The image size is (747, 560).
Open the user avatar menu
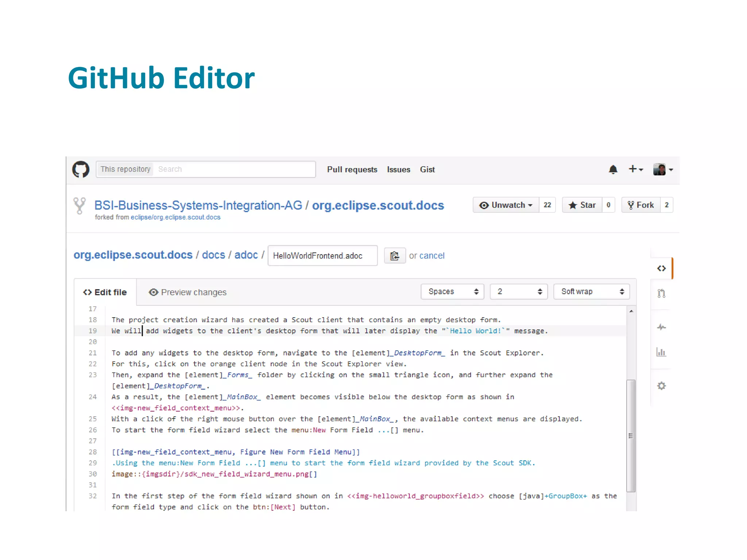coord(663,170)
